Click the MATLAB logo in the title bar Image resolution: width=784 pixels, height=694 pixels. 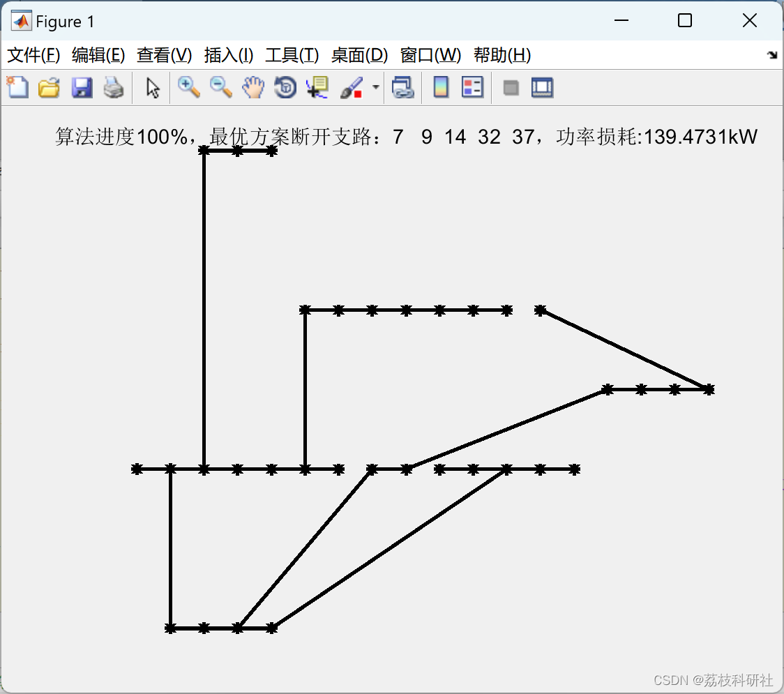22,21
